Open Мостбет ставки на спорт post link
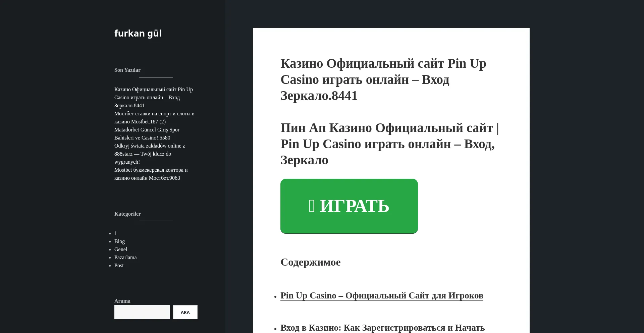 154,118
